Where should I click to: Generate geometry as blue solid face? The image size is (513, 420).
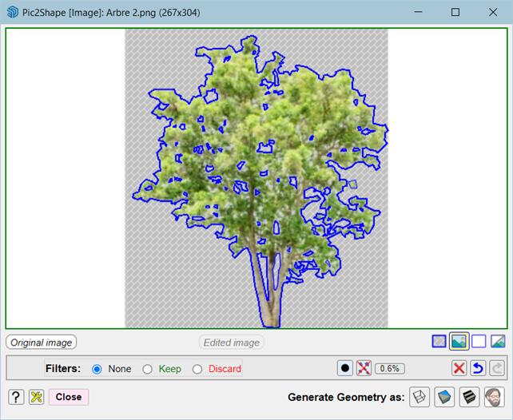point(444,397)
